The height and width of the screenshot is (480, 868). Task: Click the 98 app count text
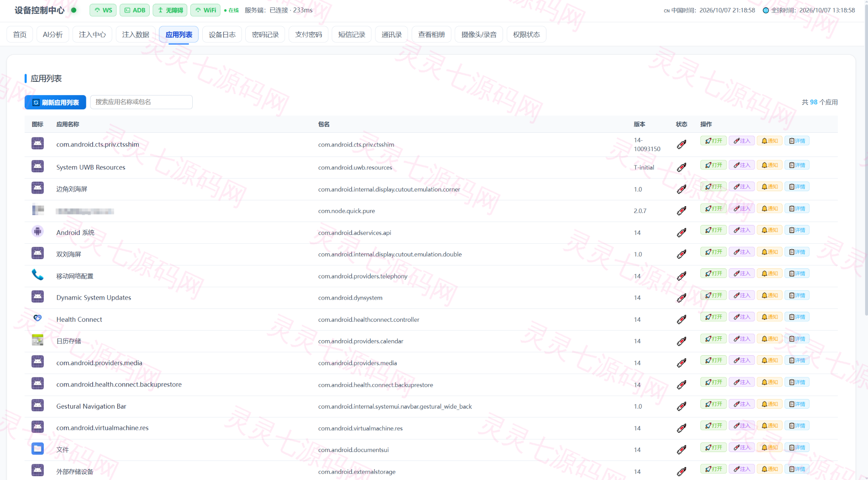(813, 102)
